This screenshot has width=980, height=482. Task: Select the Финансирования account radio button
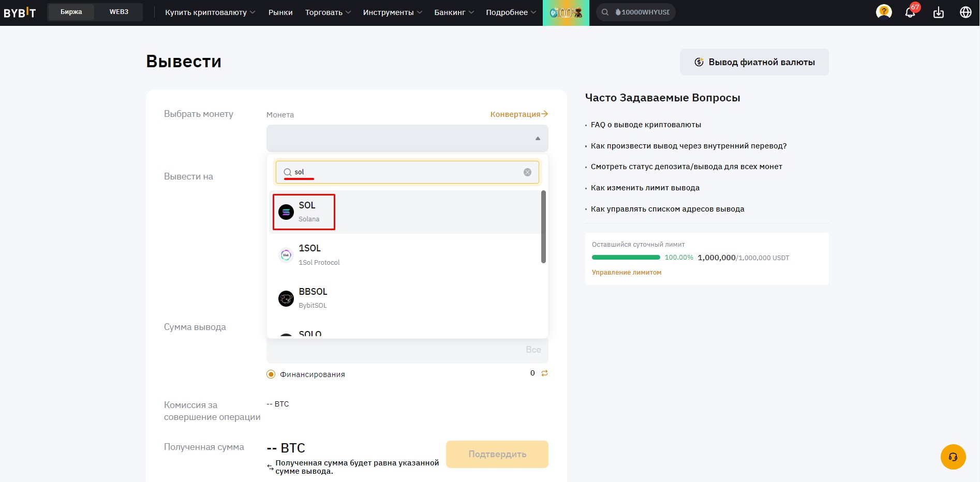(271, 374)
